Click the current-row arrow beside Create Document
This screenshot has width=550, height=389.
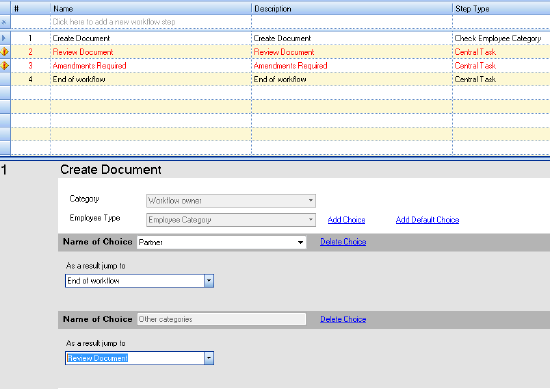pos(4,38)
